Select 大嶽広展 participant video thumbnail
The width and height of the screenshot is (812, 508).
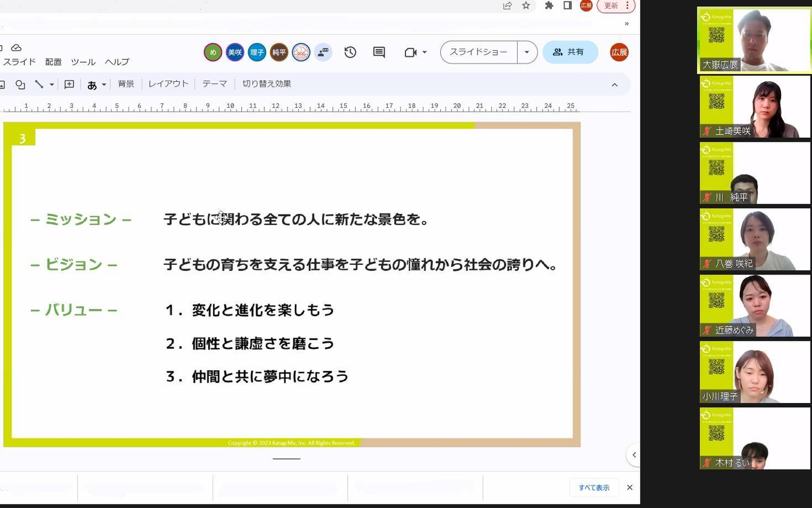(x=754, y=40)
